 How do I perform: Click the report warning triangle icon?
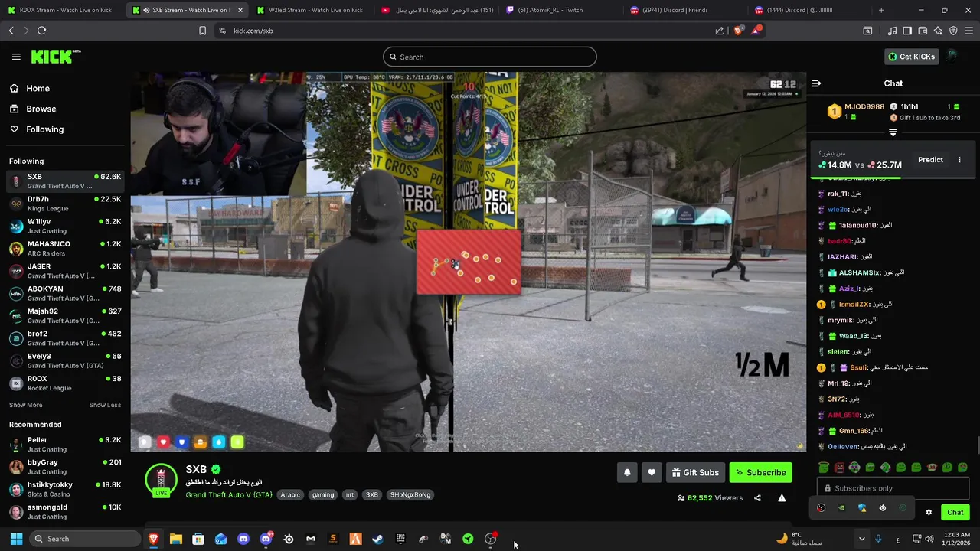(x=782, y=498)
